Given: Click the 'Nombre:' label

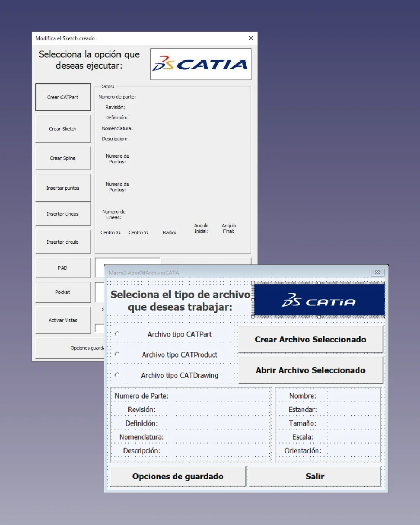Looking at the screenshot, I should [x=303, y=396].
